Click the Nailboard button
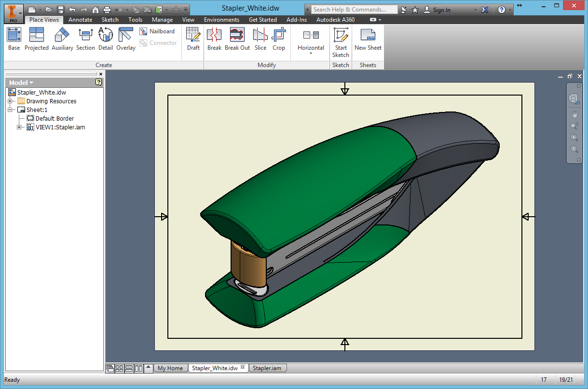Image resolution: width=588 pixels, height=389 pixels. click(157, 31)
